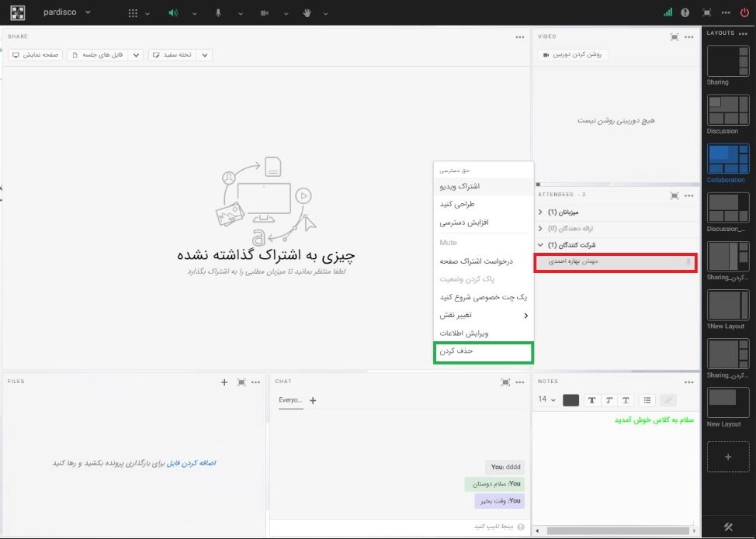Open the SHARE pod options dots
Screen dimensions: 756x539
[520, 37]
